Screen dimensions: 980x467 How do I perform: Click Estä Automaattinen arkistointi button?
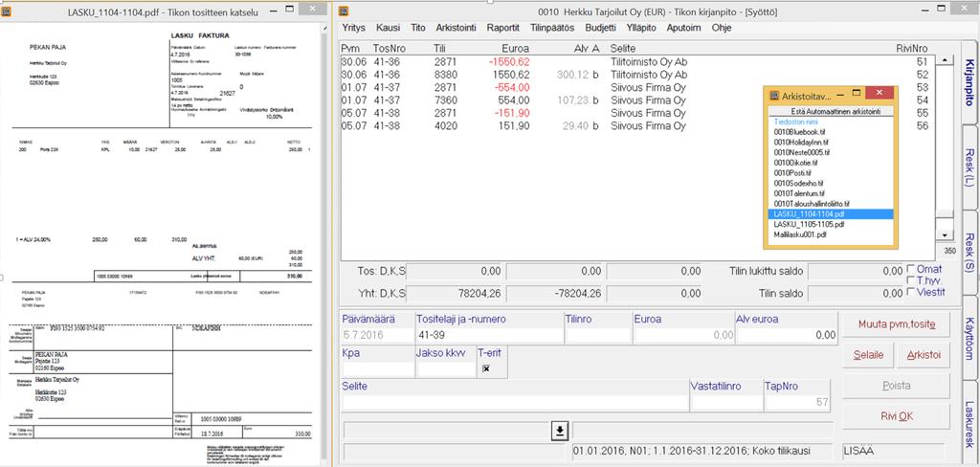831,111
